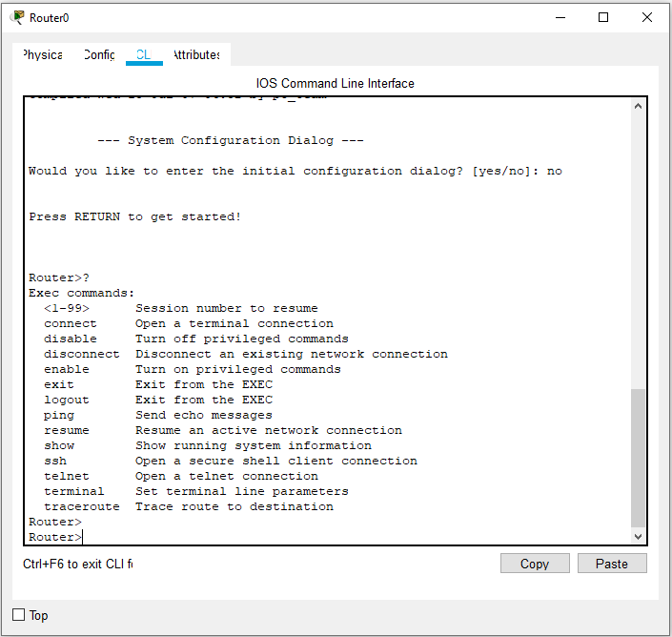Place cursor at the last Router> prompt
The width and height of the screenshot is (672, 637).
tap(84, 538)
